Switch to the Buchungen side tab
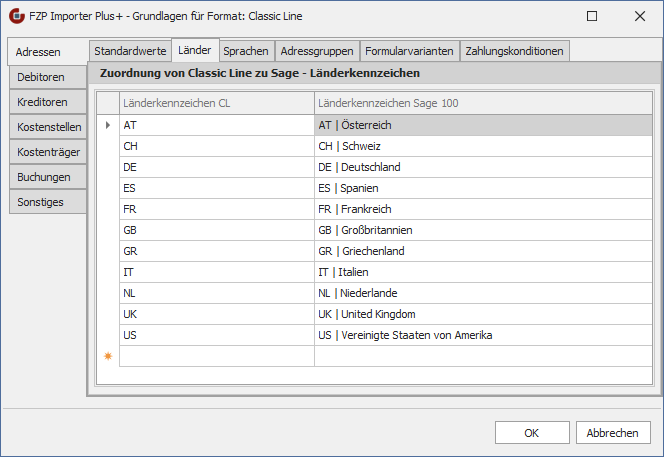This screenshot has height=457, width=664. click(x=47, y=177)
